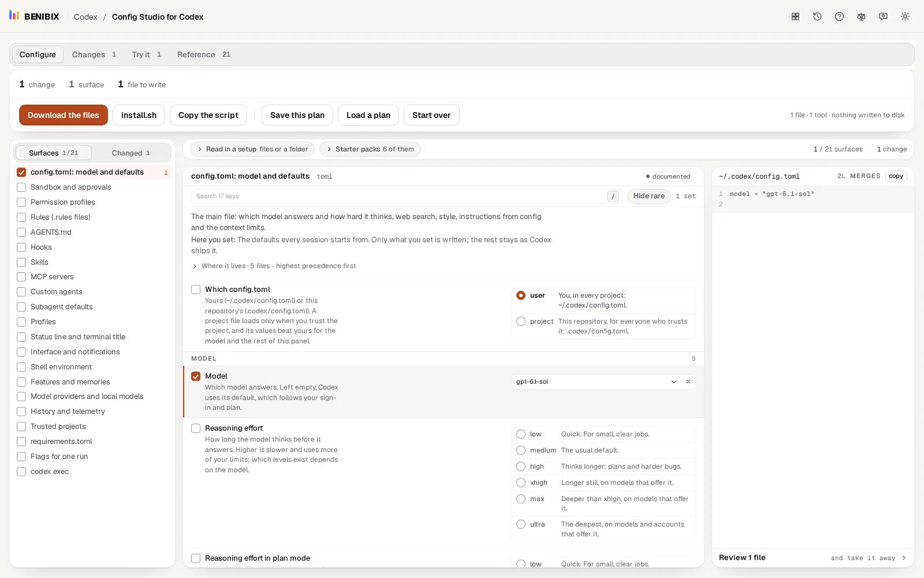Viewport: 924px width, 578px height.
Task: Click Copy the script button
Action: click(x=208, y=115)
